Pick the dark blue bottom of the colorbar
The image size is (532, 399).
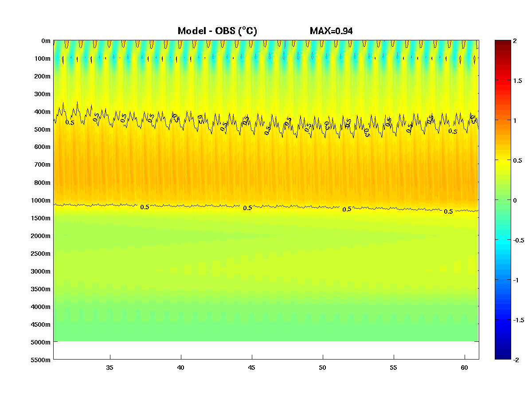pos(503,356)
